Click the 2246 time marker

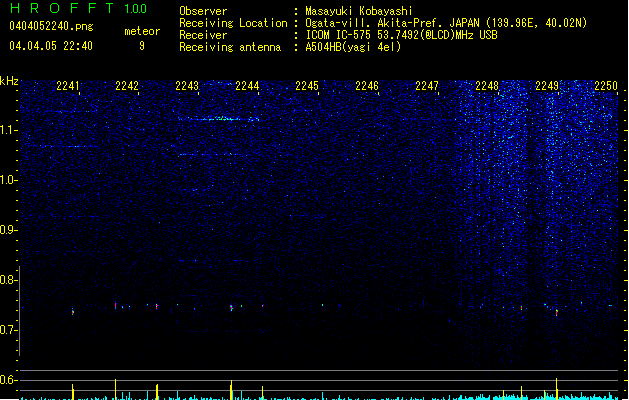tap(367, 86)
